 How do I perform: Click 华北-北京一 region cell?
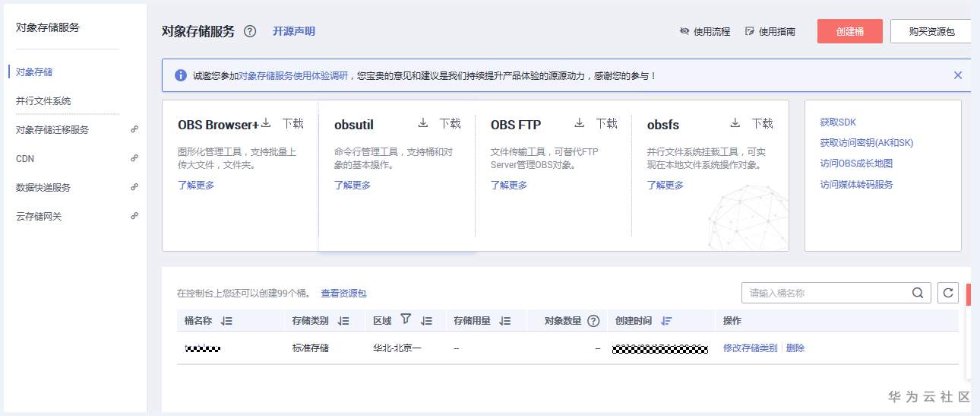pos(397,348)
